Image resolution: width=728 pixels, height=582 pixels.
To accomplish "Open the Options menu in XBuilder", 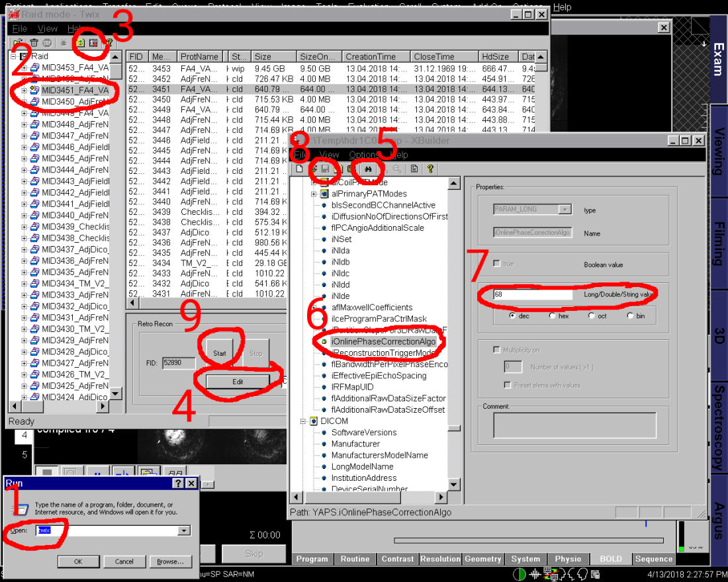I will point(363,155).
